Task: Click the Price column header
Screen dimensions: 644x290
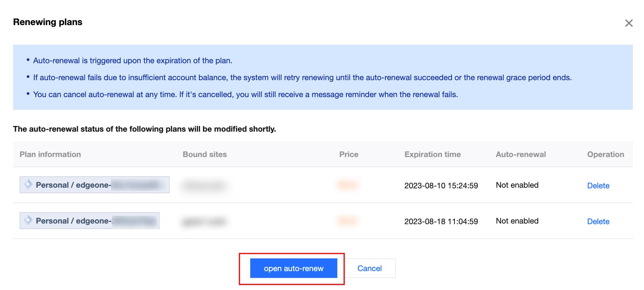Action: [x=348, y=154]
